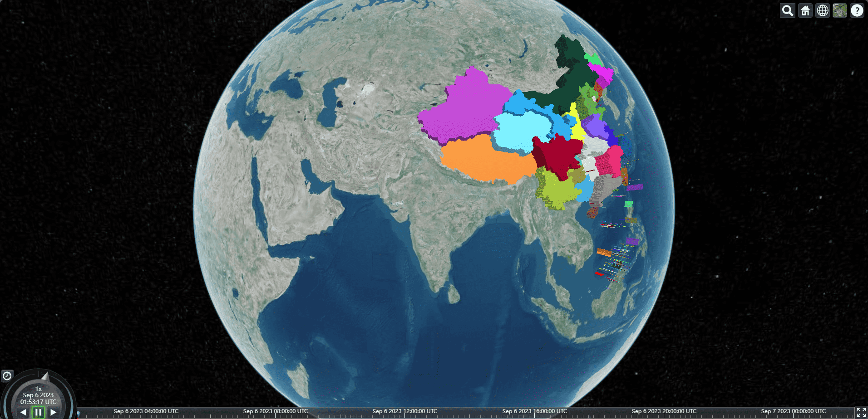Image resolution: width=868 pixels, height=419 pixels.
Task: Pause the animation
Action: (x=38, y=412)
